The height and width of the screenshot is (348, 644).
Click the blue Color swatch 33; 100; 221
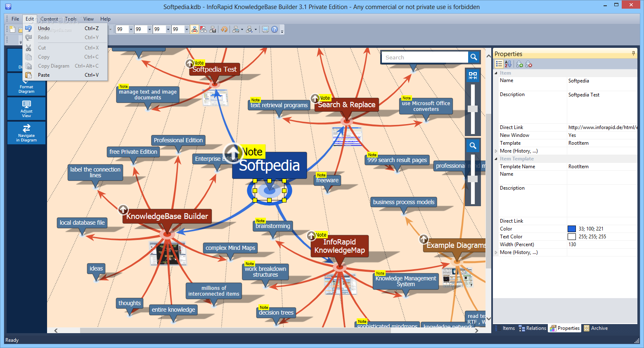[x=572, y=229]
